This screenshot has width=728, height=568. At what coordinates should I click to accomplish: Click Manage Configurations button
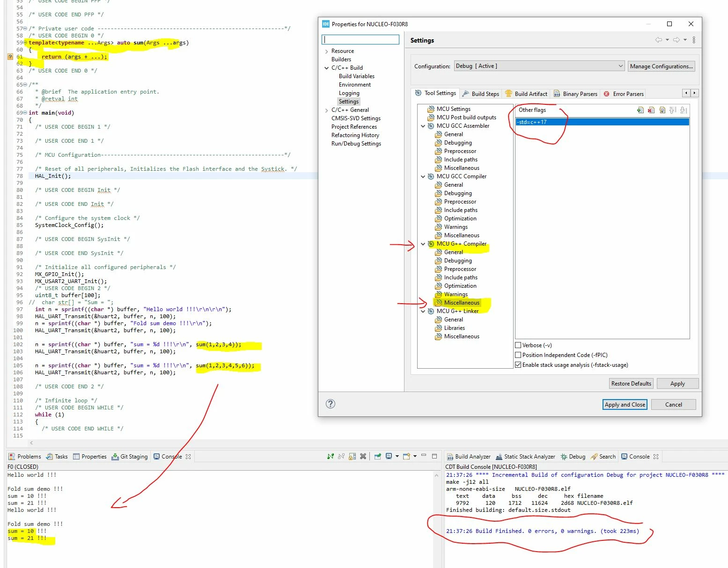661,66
